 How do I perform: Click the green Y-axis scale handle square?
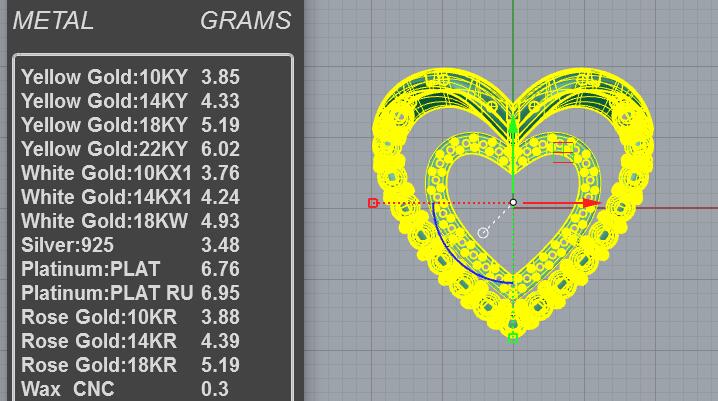[513, 338]
